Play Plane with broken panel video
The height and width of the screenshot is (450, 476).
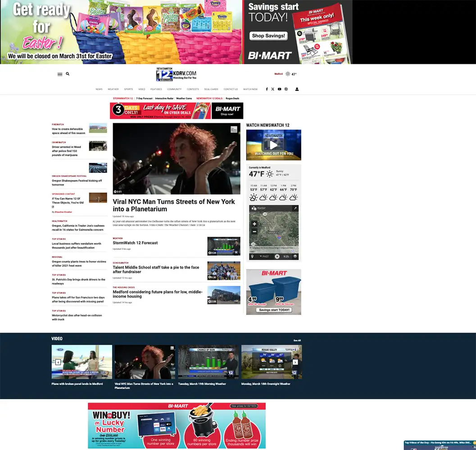click(x=82, y=362)
